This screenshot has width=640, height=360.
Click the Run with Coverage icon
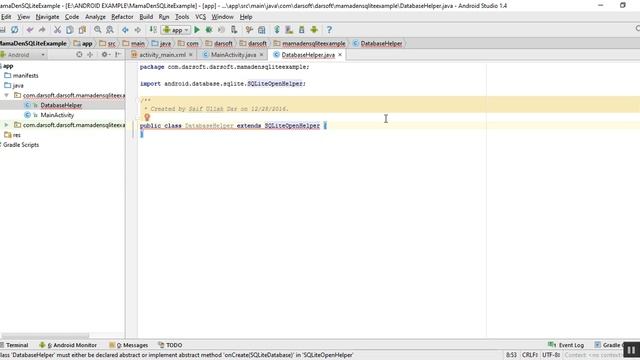click(221, 30)
